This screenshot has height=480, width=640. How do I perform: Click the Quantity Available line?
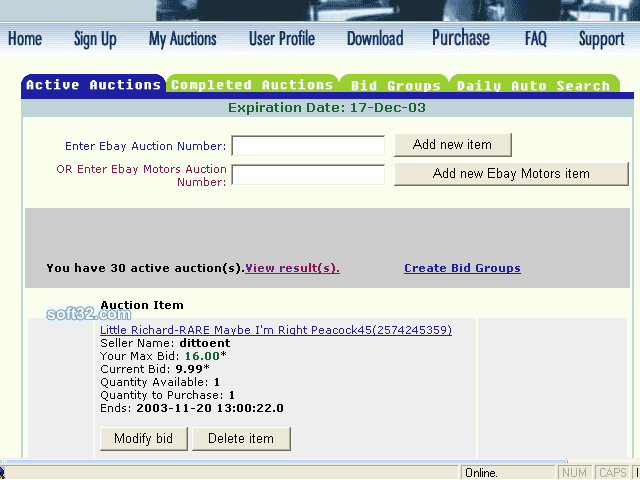point(160,382)
